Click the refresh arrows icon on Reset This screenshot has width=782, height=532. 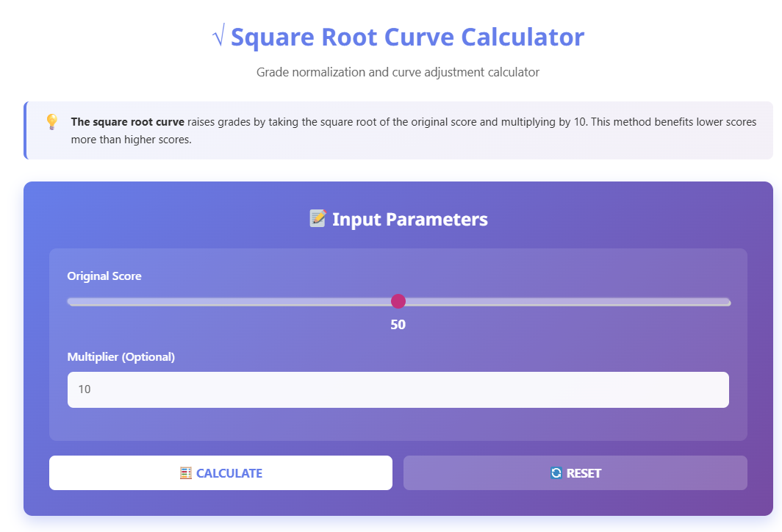[556, 473]
